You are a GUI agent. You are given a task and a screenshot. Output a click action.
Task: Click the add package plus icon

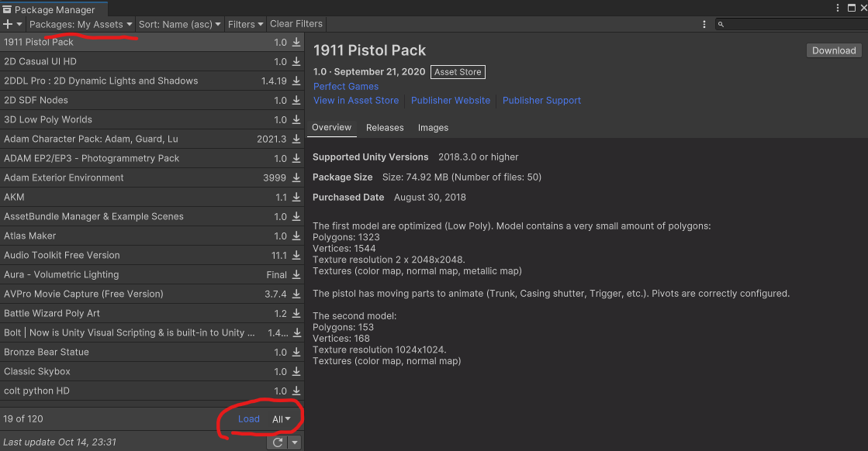(8, 24)
